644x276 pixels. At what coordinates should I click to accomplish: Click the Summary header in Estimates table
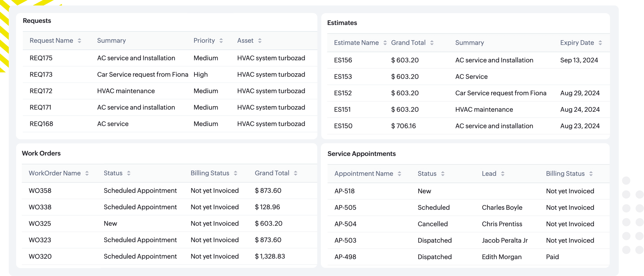point(470,43)
